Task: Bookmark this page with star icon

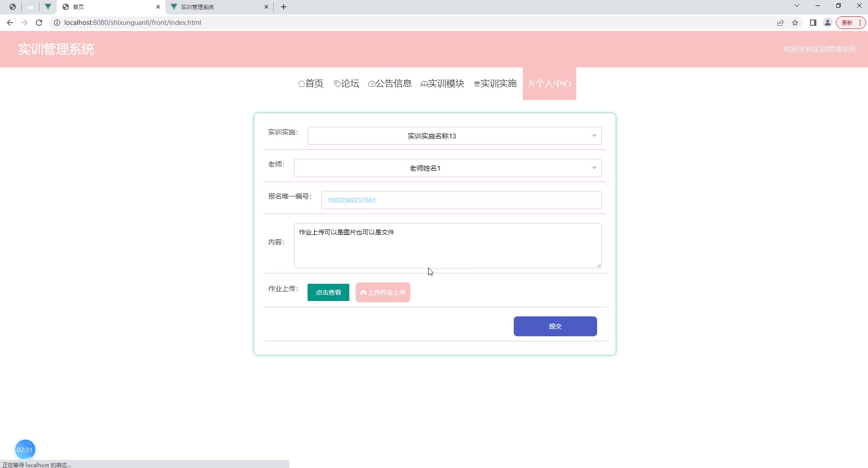Action: pos(795,23)
